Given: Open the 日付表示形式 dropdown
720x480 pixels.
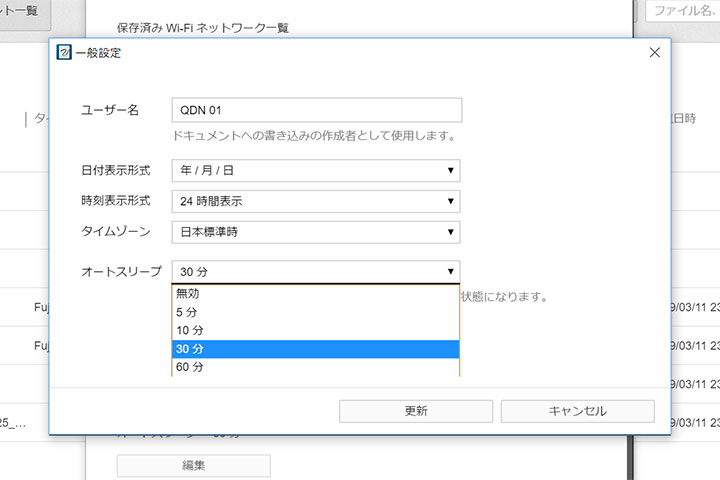Looking at the screenshot, I should tap(316, 170).
